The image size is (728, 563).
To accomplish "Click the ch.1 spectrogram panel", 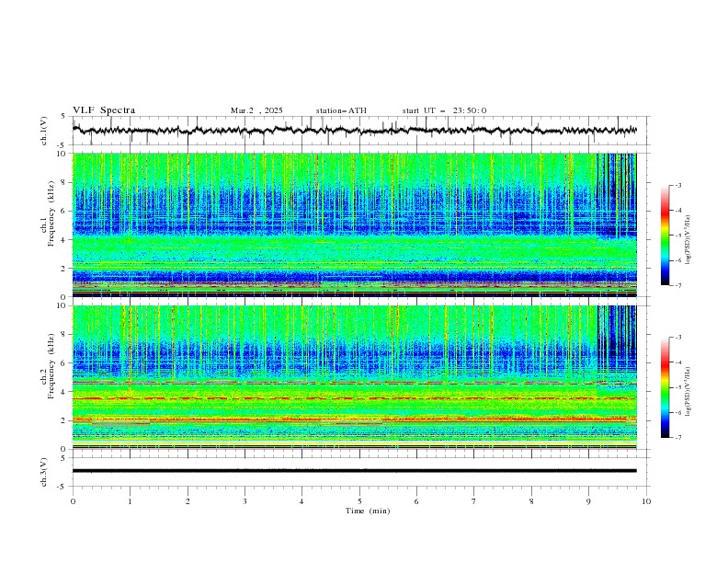I will click(355, 224).
